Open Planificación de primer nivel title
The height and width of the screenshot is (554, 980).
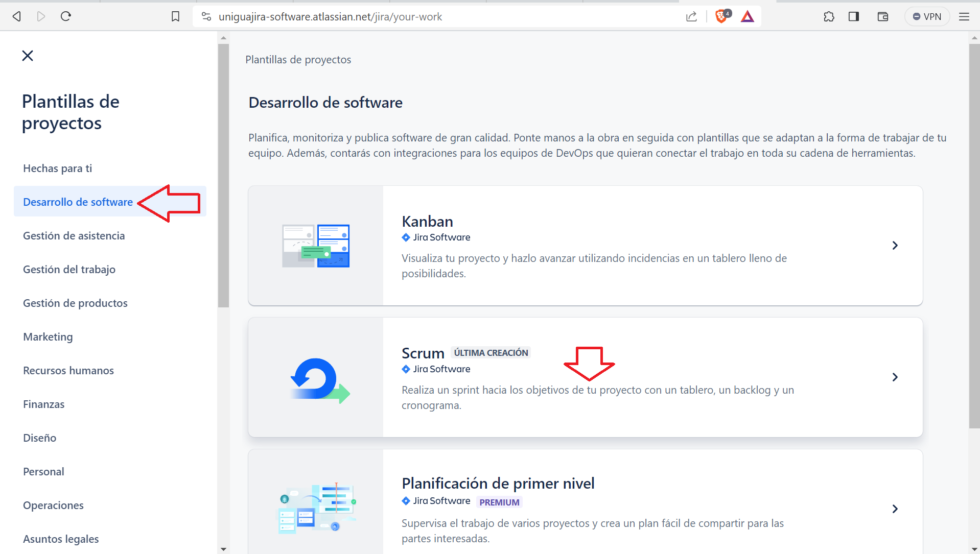(498, 484)
